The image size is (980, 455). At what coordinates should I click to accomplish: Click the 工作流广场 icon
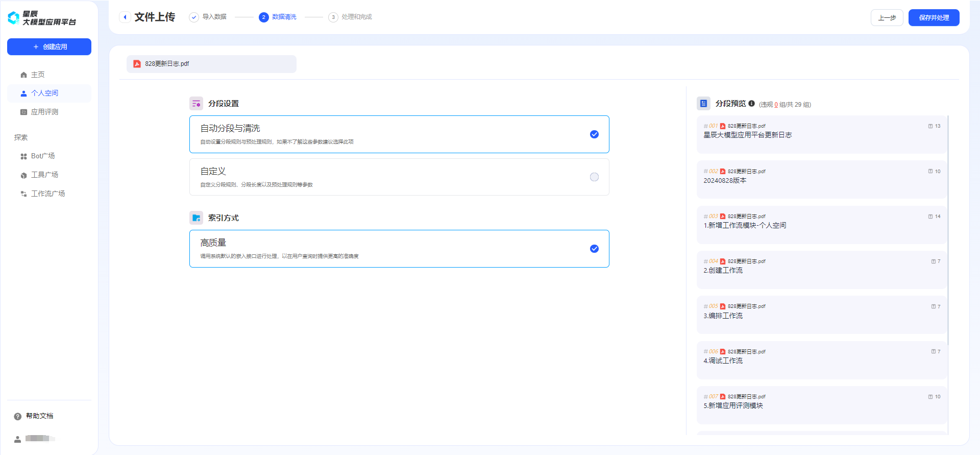pos(23,194)
